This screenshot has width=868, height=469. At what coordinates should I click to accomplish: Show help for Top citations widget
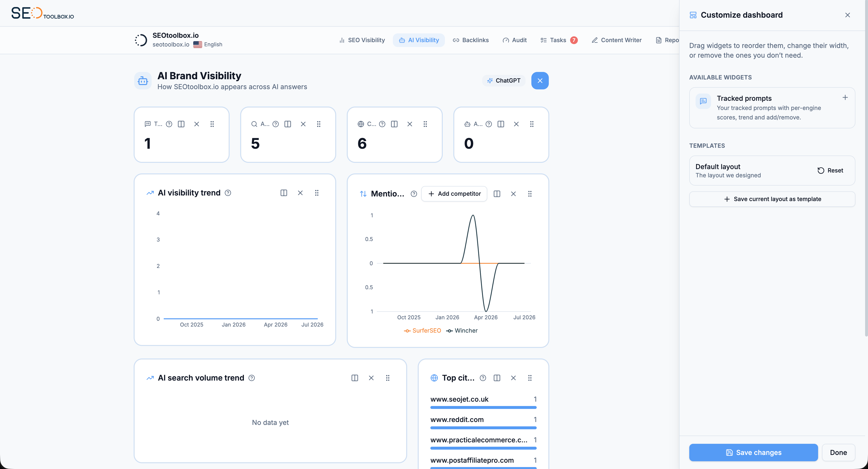pyautogui.click(x=483, y=378)
